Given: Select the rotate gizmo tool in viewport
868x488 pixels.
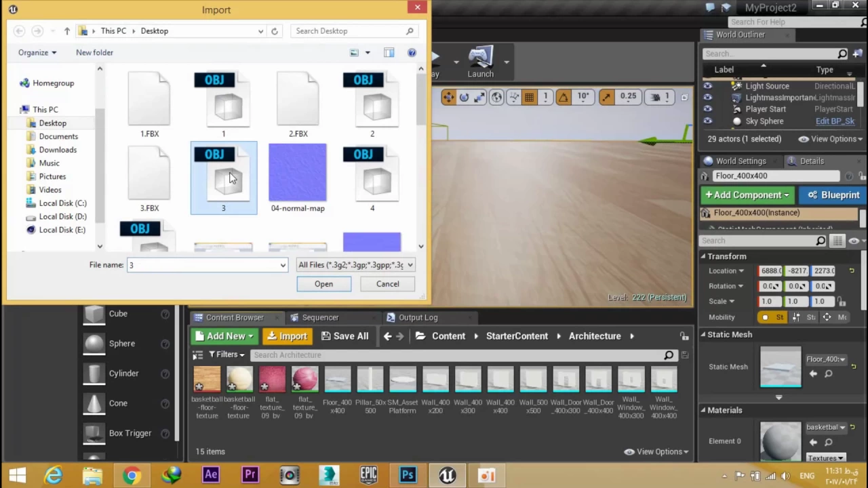Looking at the screenshot, I should click(464, 98).
